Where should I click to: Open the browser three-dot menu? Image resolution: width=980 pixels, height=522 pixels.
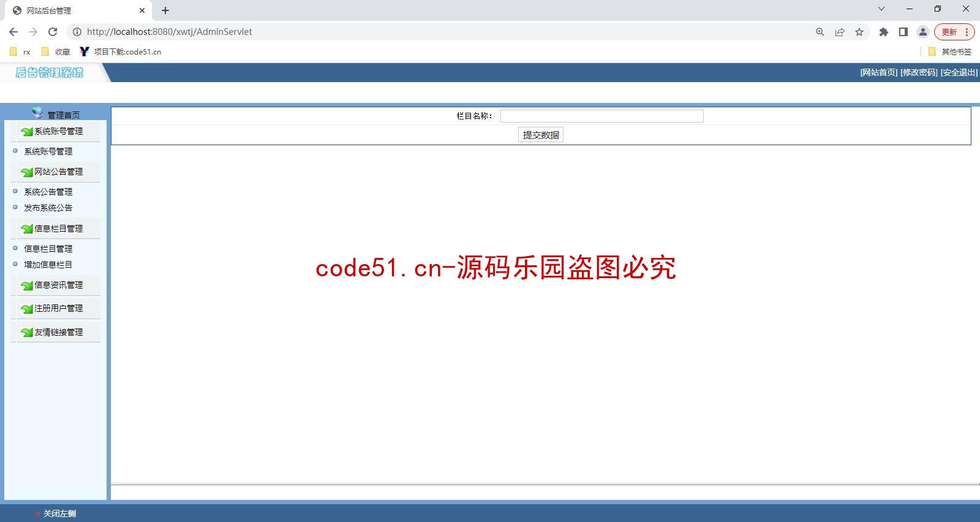click(x=967, y=32)
